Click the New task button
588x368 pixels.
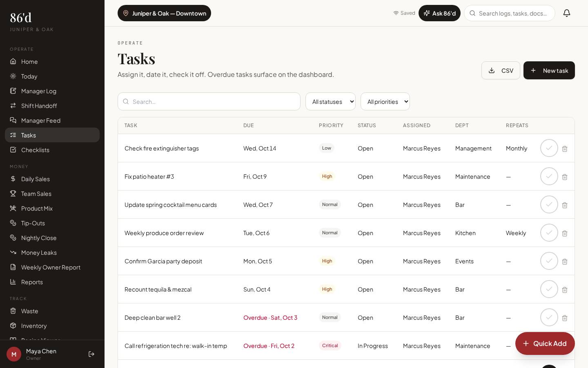(x=549, y=70)
